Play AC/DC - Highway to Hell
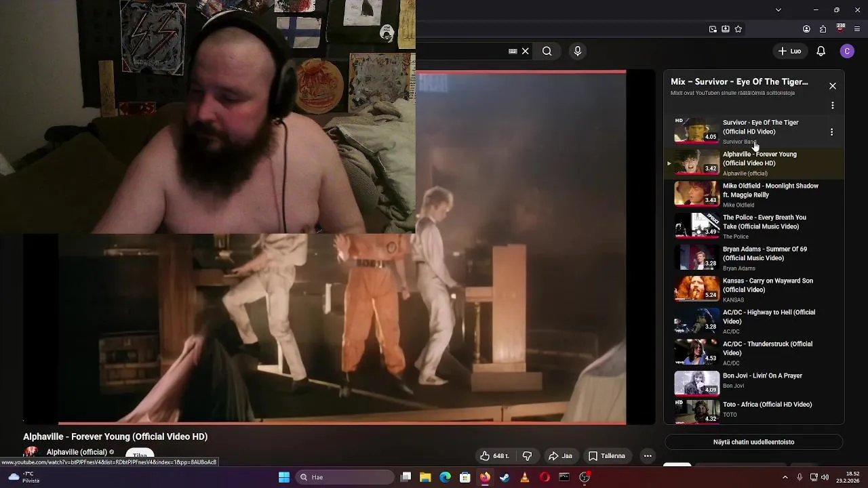The image size is (868, 488). click(754, 321)
